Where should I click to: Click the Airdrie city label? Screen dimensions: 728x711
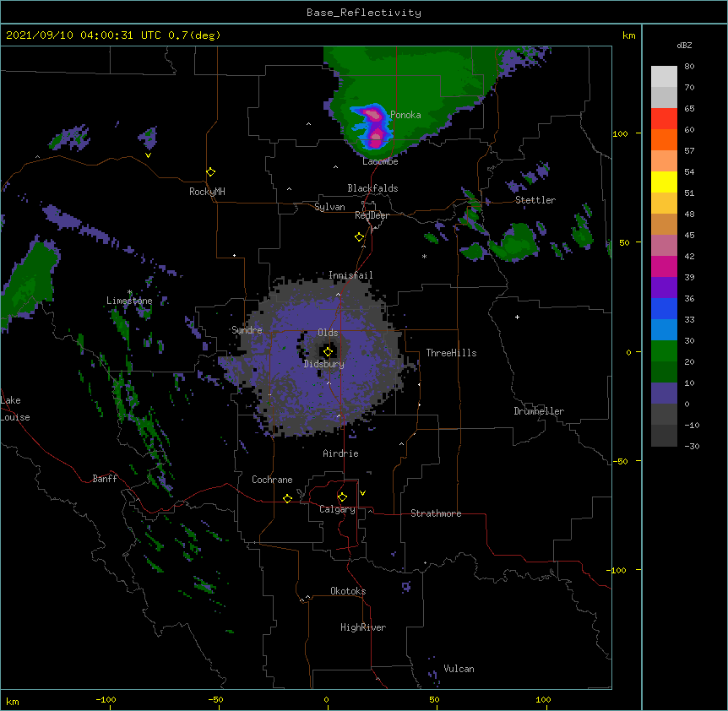[x=341, y=453]
